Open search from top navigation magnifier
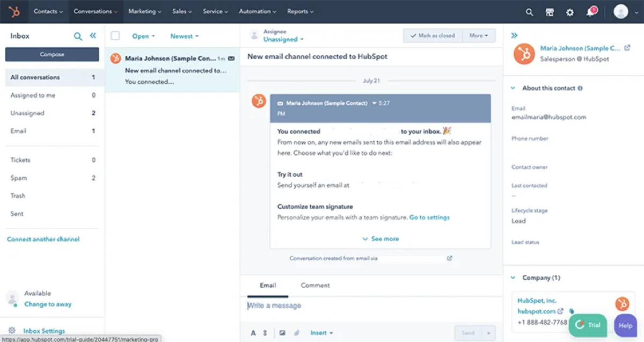The height and width of the screenshot is (342, 644). coord(529,12)
